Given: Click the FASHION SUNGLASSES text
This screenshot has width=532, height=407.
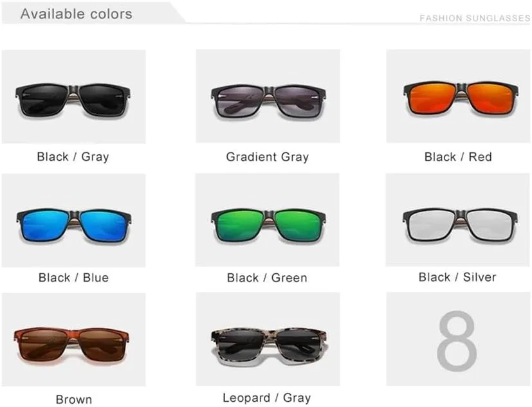Looking at the screenshot, I should (475, 18).
